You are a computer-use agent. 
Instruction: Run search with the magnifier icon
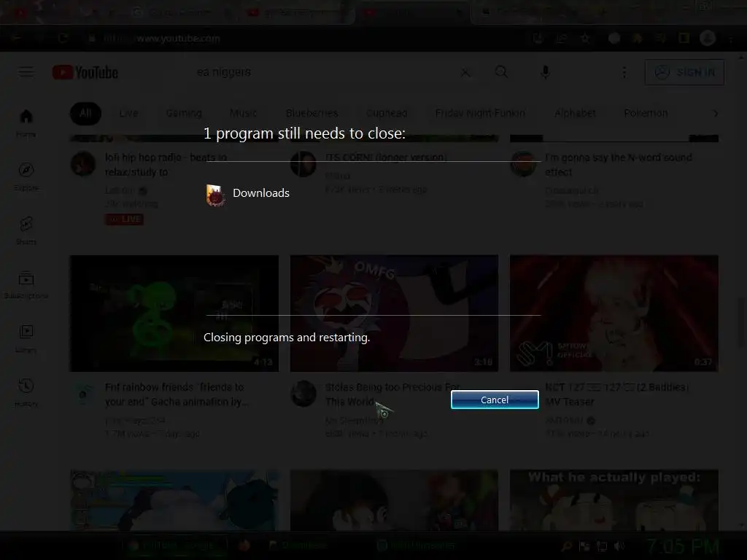[x=501, y=72]
